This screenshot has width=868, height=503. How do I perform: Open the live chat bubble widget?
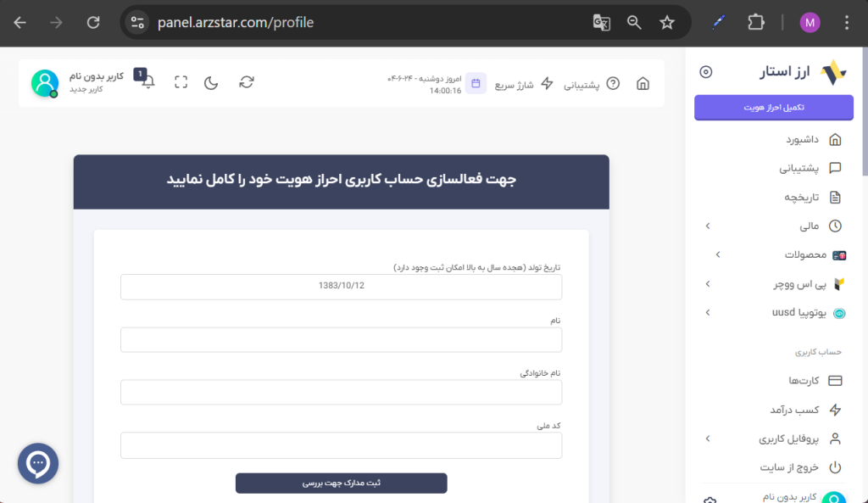coord(38,464)
